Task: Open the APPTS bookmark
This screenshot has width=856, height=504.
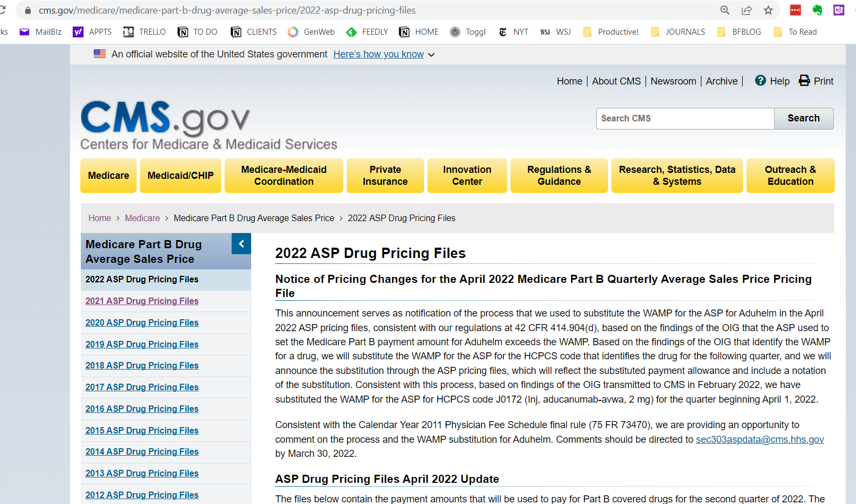Action: click(93, 32)
